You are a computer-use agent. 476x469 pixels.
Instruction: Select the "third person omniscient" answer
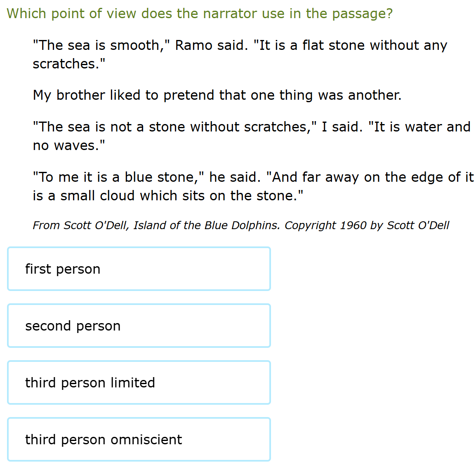click(x=139, y=439)
